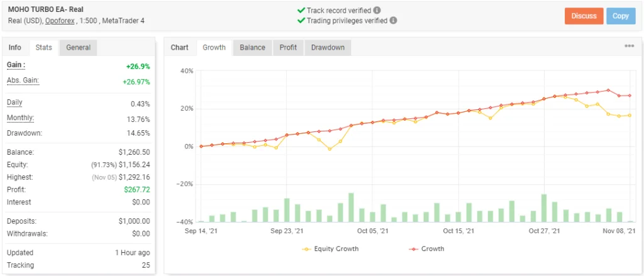644x276 pixels.
Task: Click the tallest green volume bar near Oct 27
Action: (543, 208)
